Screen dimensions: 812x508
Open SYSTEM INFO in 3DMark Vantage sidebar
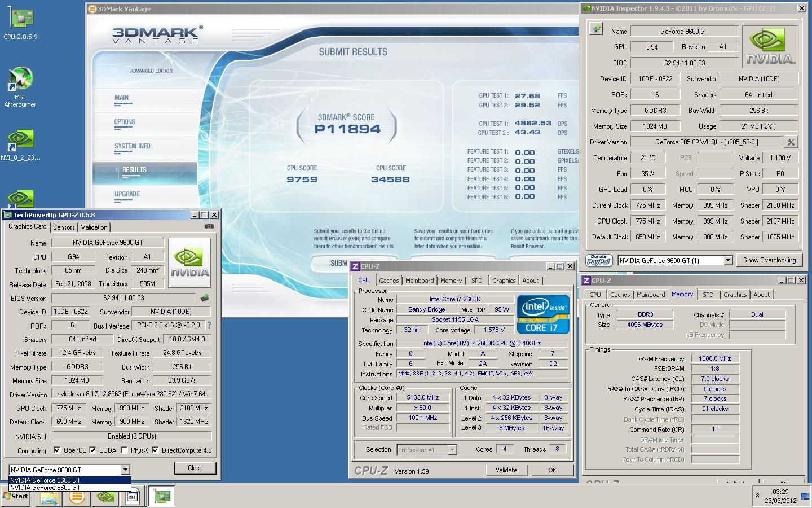132,146
